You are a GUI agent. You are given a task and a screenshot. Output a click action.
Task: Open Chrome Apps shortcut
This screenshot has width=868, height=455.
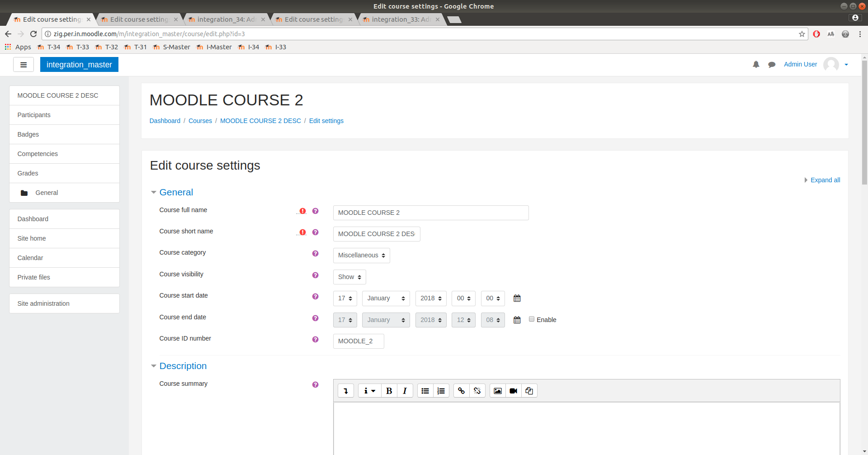[x=18, y=47]
